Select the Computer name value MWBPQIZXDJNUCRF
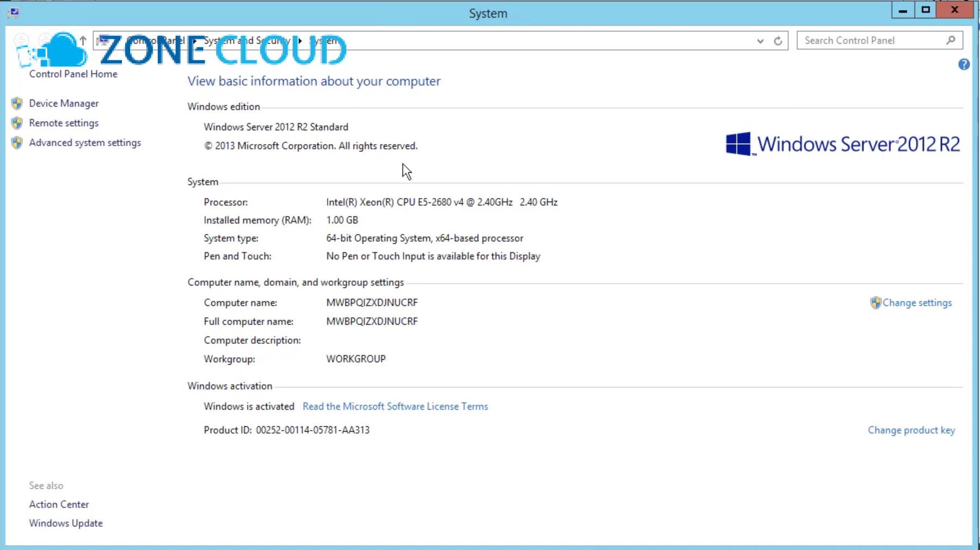980x550 pixels. coord(372,303)
